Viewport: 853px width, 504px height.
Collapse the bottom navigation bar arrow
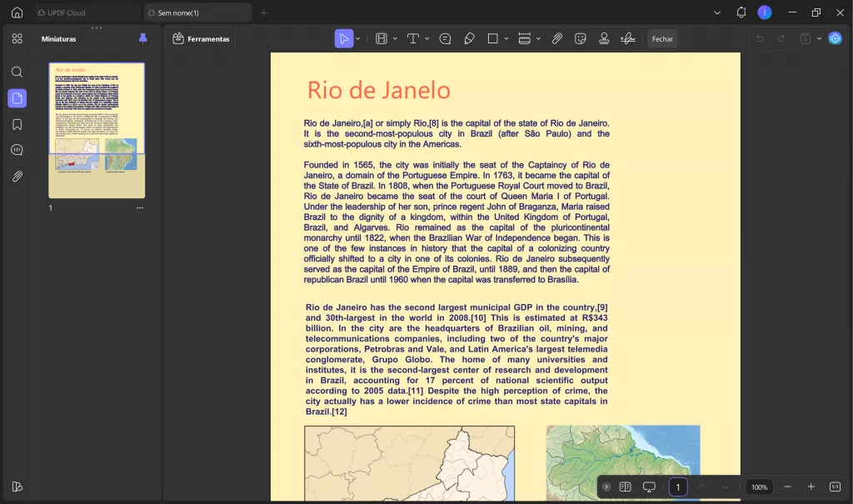click(x=606, y=487)
